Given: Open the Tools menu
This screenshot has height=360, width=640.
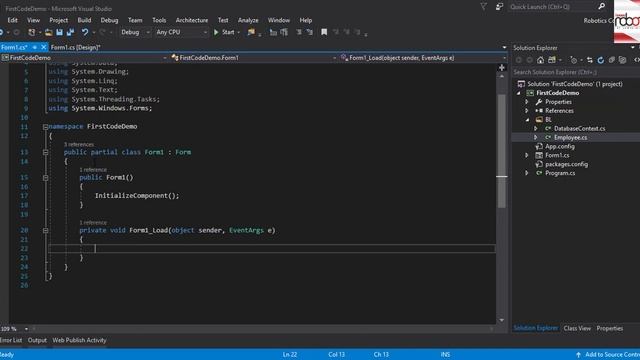Looking at the screenshot, I should (159, 20).
